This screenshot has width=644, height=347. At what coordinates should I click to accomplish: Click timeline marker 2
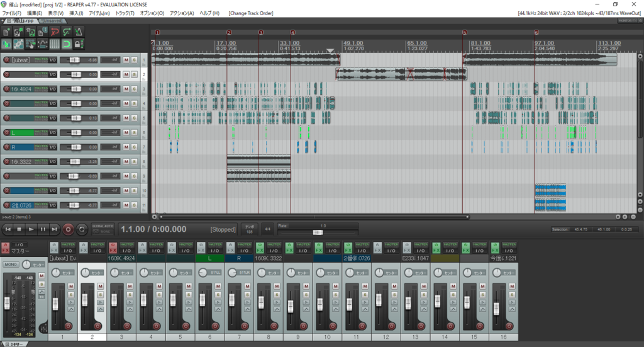229,32
